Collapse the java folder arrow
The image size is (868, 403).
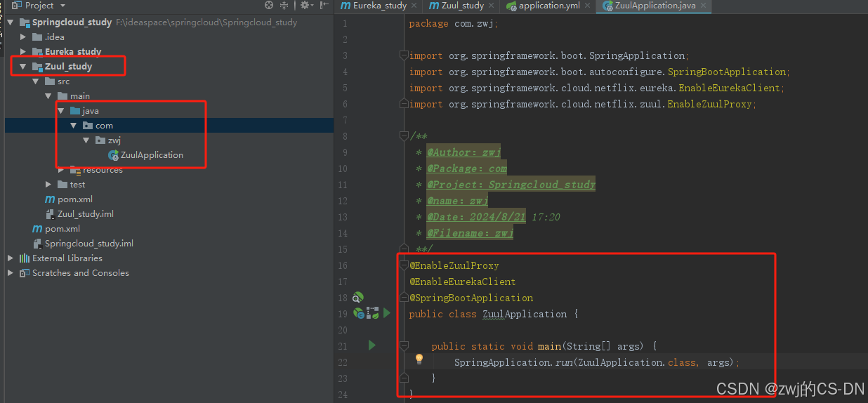(x=61, y=111)
